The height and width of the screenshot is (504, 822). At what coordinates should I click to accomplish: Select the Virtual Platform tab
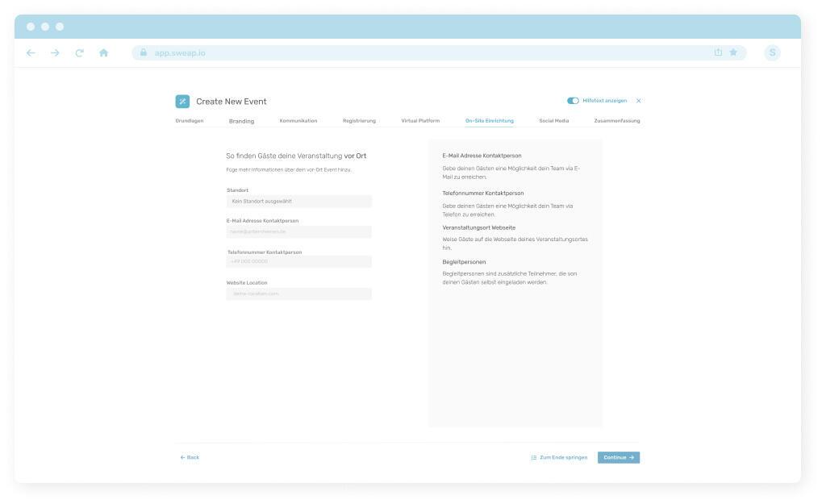coord(420,121)
